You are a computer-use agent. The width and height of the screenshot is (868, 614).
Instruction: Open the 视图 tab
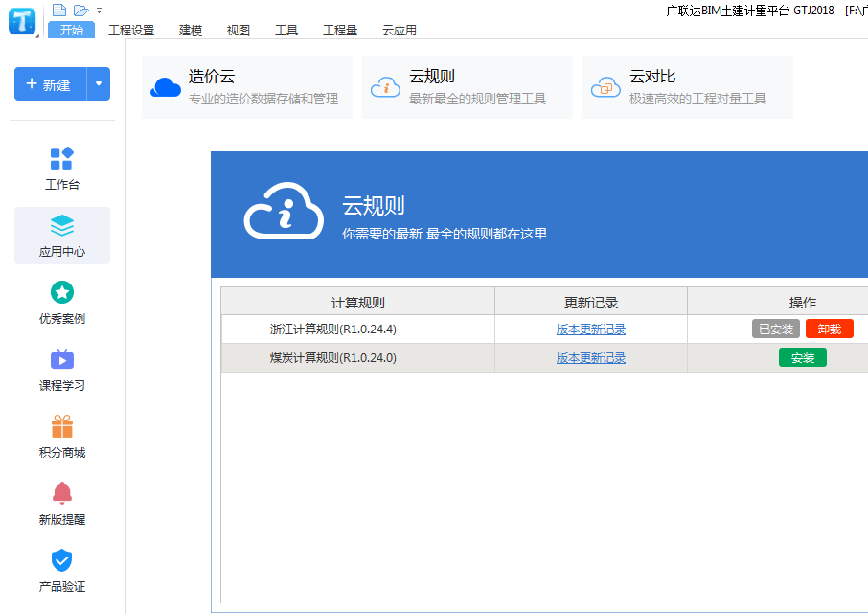[238, 30]
